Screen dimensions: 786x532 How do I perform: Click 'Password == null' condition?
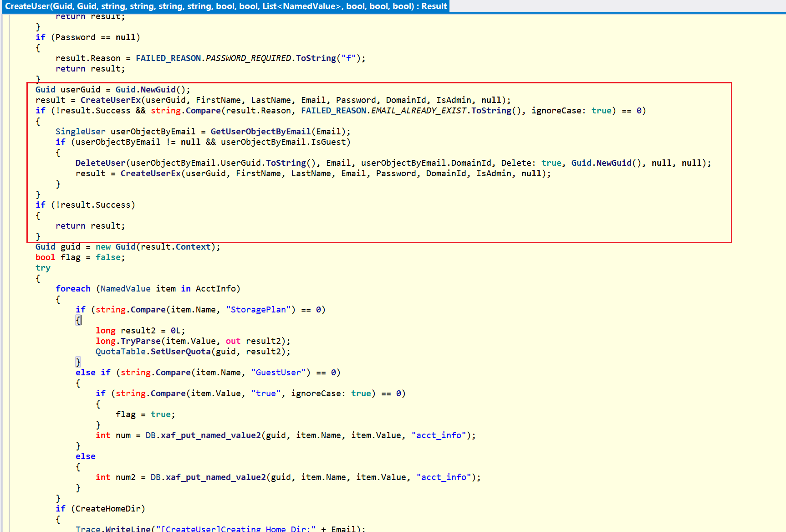click(x=96, y=37)
